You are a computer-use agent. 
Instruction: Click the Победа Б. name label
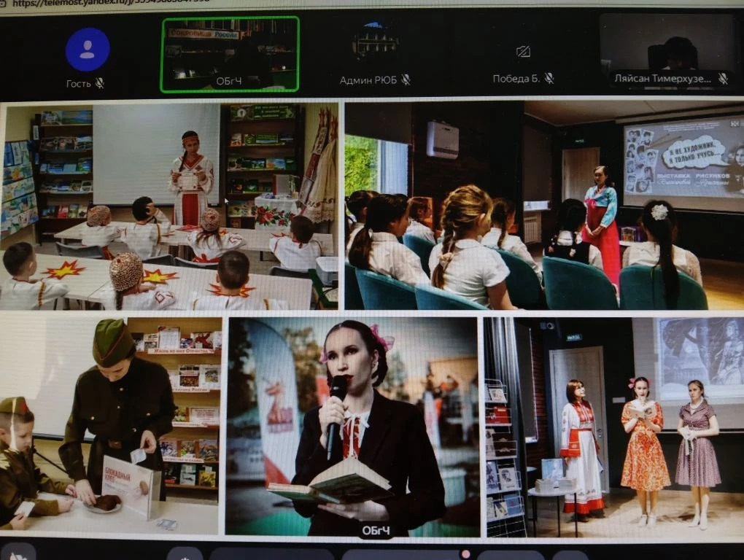coord(516,79)
